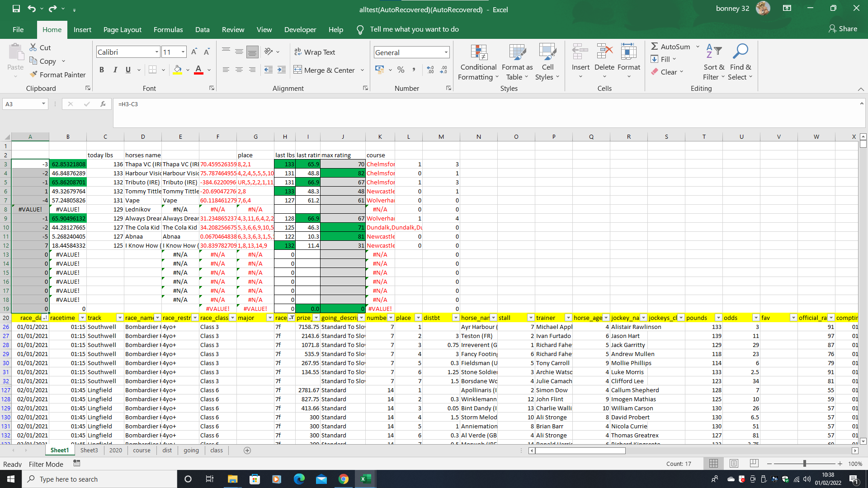Click the Borders icon
Screen dimensions: 868x488
(153, 70)
